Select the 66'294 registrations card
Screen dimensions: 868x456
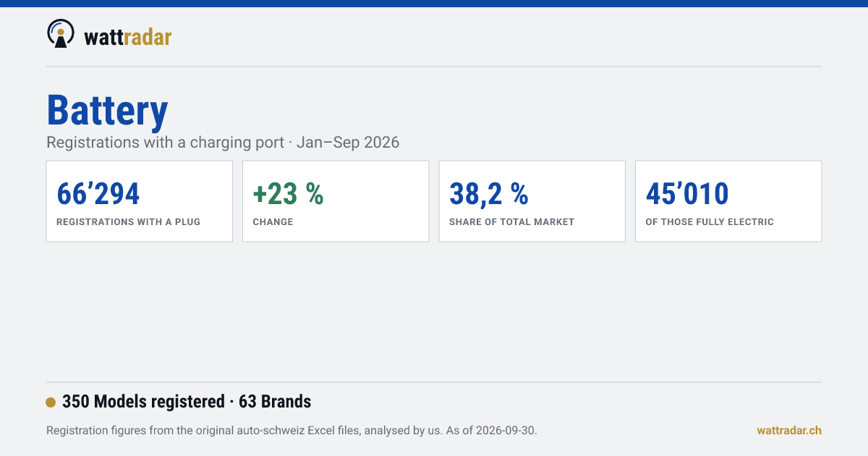click(140, 201)
